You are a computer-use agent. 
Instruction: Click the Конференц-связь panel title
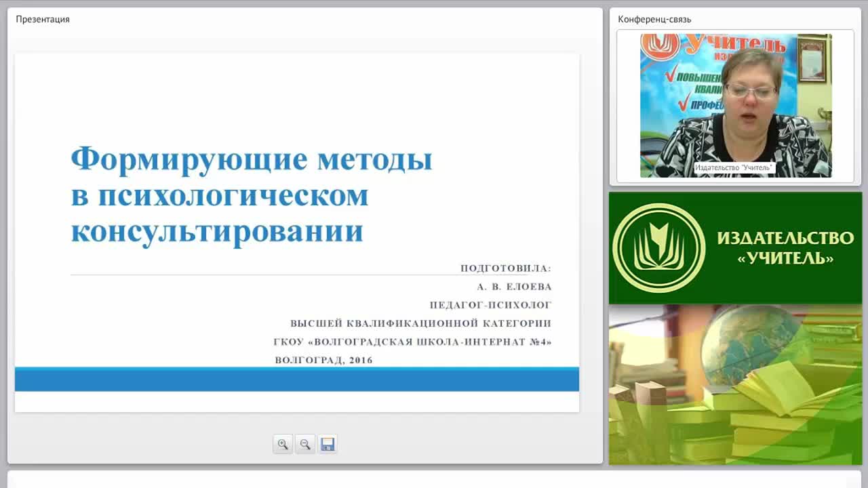(654, 19)
